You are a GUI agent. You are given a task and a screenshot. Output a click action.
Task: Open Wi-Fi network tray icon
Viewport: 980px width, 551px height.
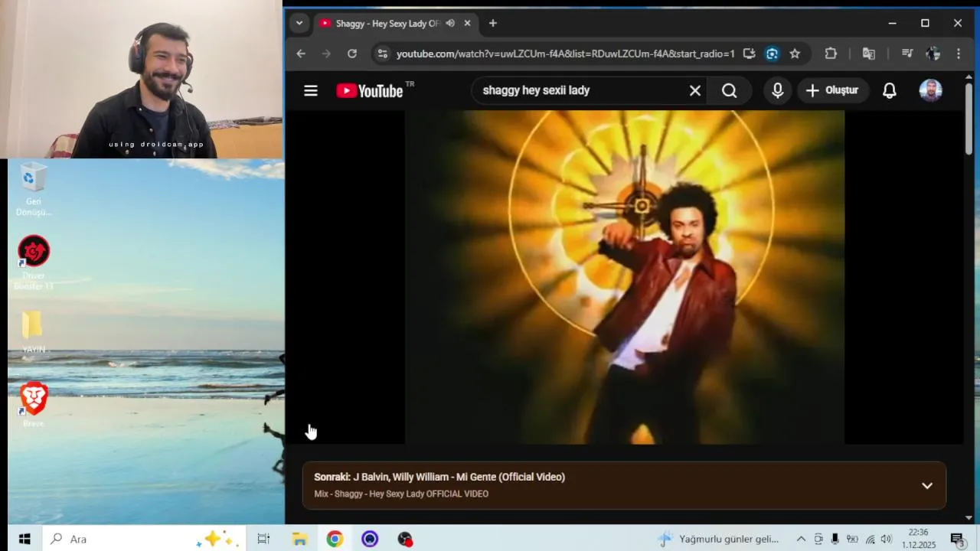tap(870, 539)
